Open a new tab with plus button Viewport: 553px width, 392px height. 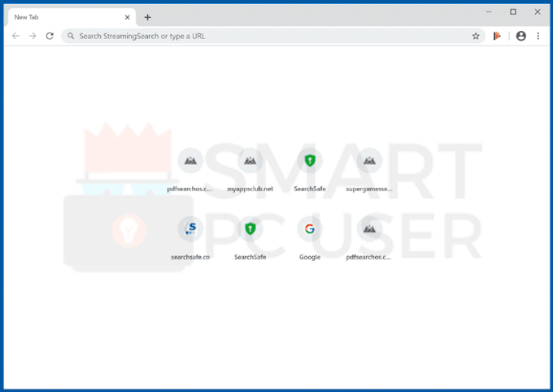click(147, 17)
